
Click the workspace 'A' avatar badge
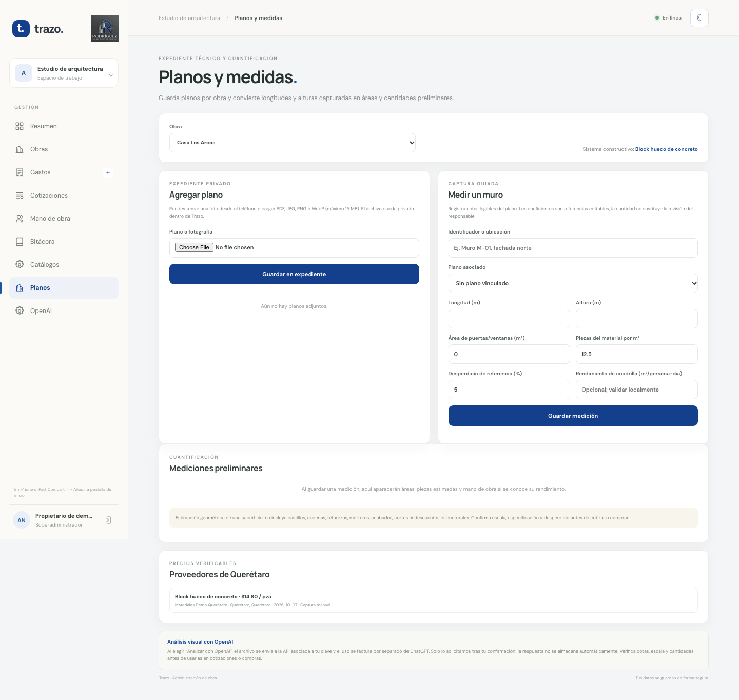pos(24,73)
